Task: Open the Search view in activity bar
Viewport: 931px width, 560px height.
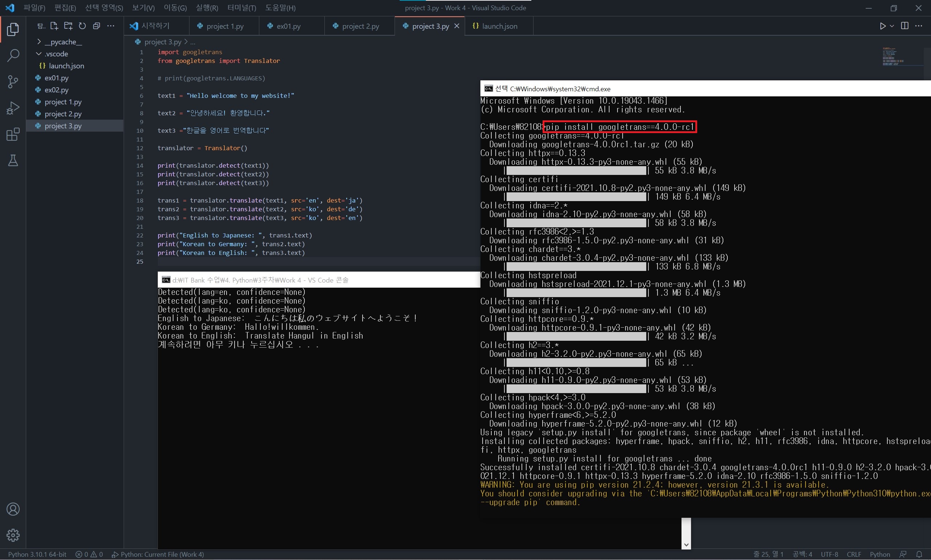Action: [13, 56]
